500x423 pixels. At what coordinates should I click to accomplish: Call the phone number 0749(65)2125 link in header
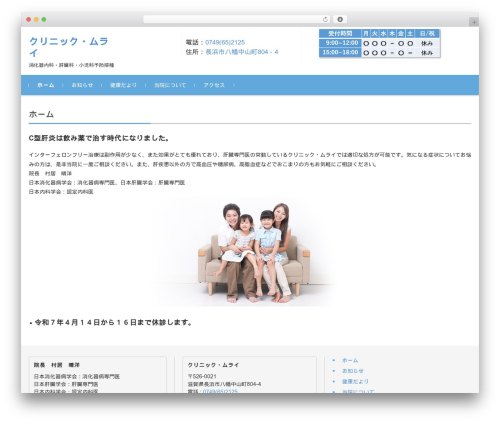coord(225,42)
